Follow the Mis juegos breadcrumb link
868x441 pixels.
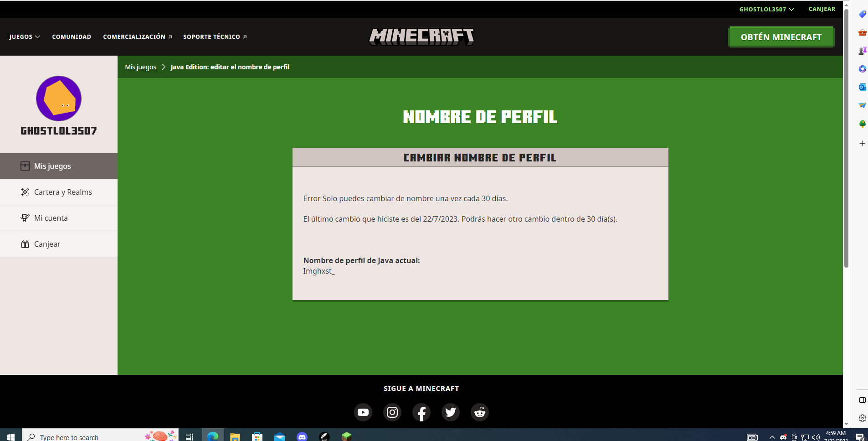[x=141, y=67]
